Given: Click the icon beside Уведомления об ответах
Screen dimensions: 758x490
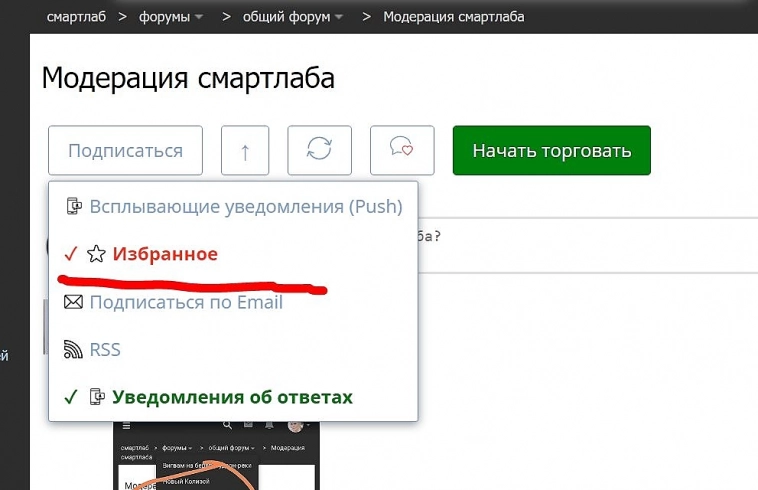Looking at the screenshot, I should (x=97, y=397).
